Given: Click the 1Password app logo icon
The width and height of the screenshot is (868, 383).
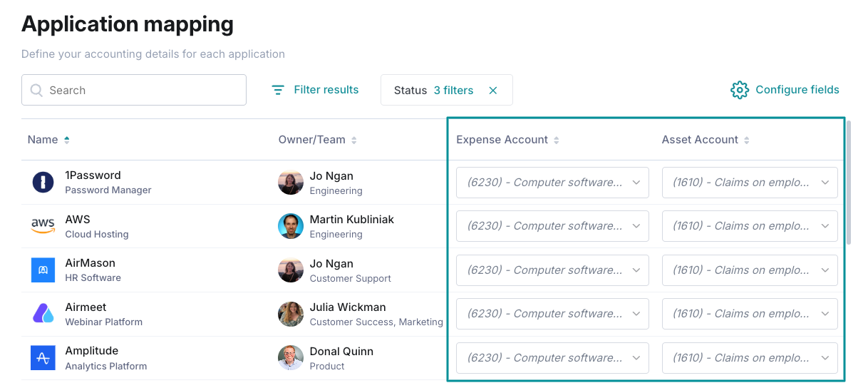Looking at the screenshot, I should point(43,183).
